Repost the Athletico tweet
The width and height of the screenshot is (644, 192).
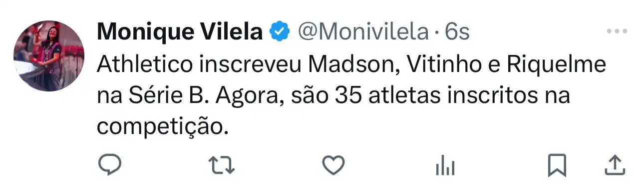click(x=221, y=165)
